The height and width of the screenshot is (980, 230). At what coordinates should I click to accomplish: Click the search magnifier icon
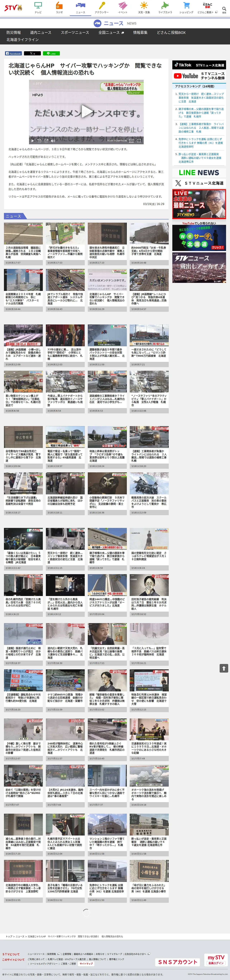[224, 9]
